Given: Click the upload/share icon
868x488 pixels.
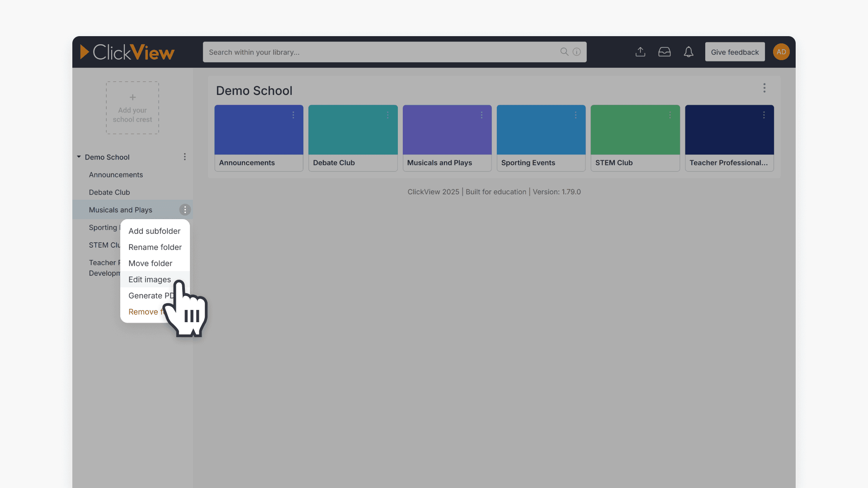Looking at the screenshot, I should [x=640, y=52].
